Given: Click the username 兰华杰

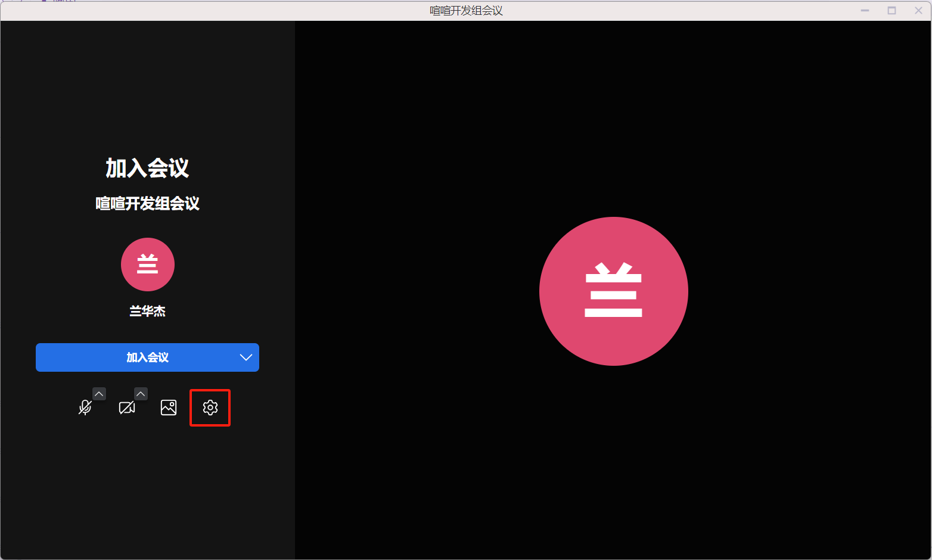Looking at the screenshot, I should [148, 311].
